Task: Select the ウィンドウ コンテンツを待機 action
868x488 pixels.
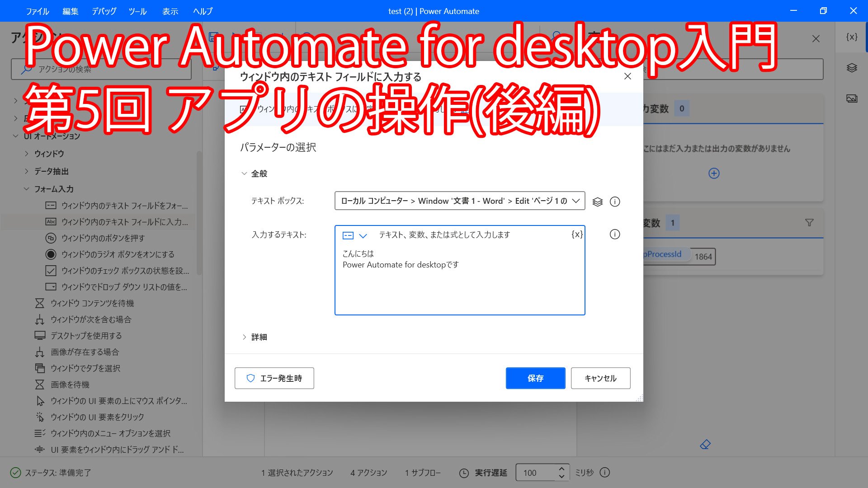Action: (x=85, y=303)
